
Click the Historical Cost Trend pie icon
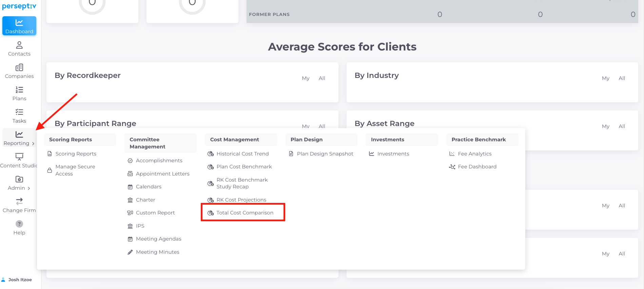pos(211,154)
